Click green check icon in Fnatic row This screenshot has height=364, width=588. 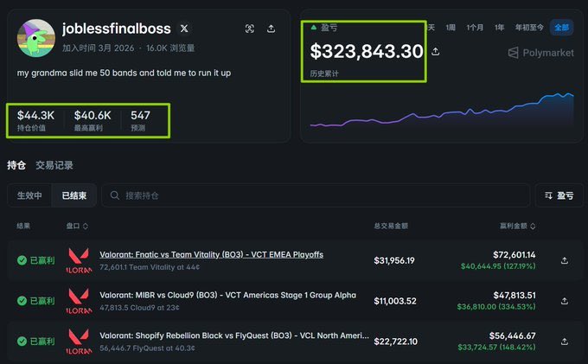22,260
